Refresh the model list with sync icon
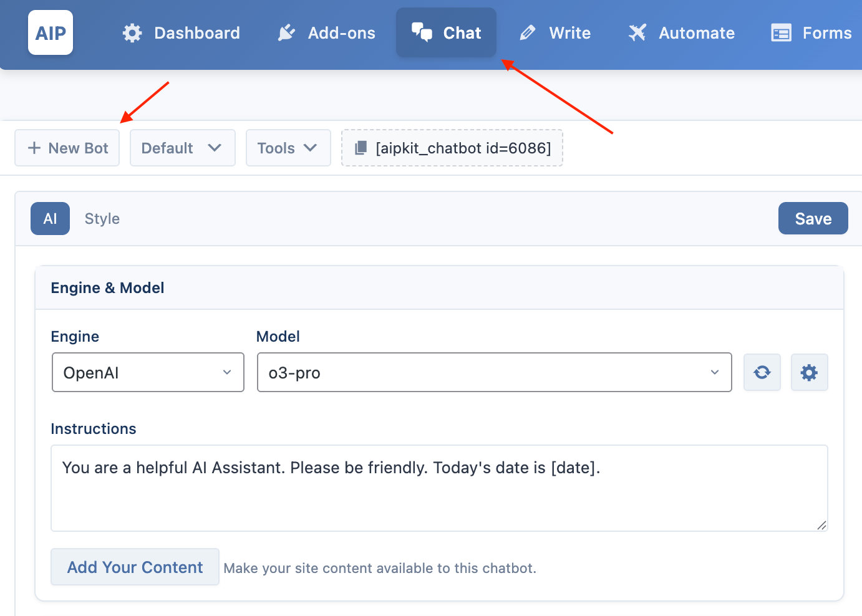This screenshot has width=862, height=616. pyautogui.click(x=762, y=372)
